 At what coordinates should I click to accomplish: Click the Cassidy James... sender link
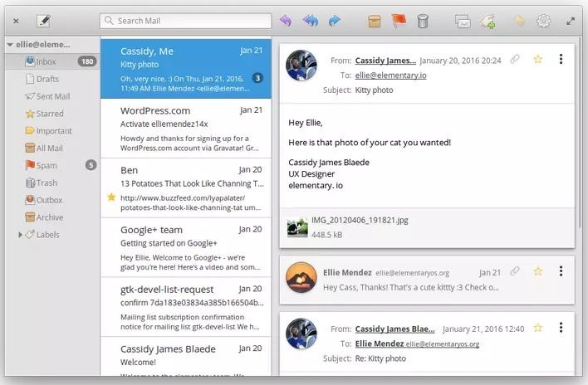coord(385,61)
